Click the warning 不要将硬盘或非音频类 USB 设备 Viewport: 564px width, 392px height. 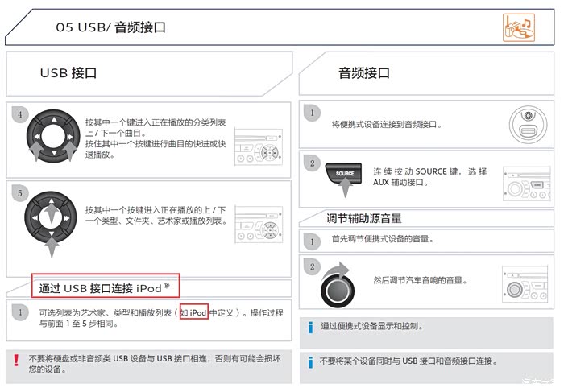coord(155,364)
